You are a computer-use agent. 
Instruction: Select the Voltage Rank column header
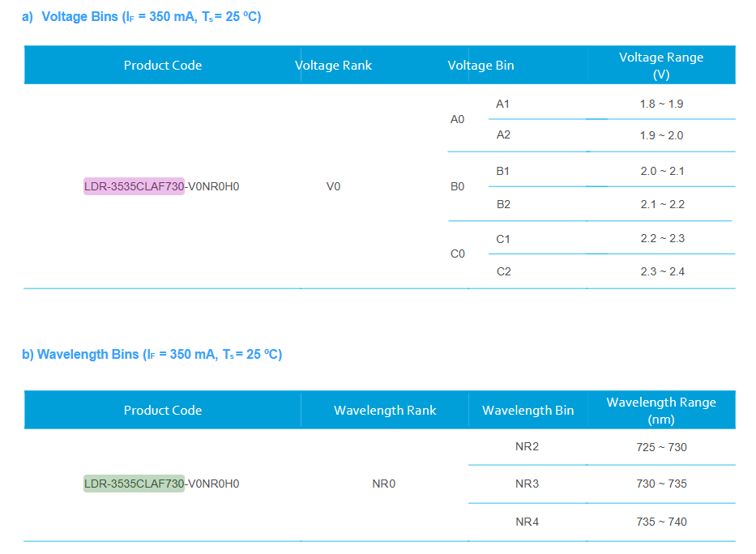click(x=333, y=66)
